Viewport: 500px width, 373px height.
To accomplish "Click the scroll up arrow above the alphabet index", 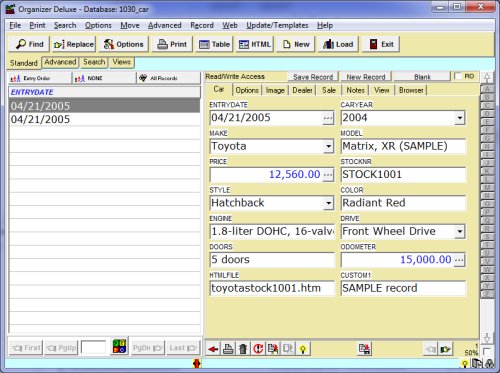I will 487,77.
